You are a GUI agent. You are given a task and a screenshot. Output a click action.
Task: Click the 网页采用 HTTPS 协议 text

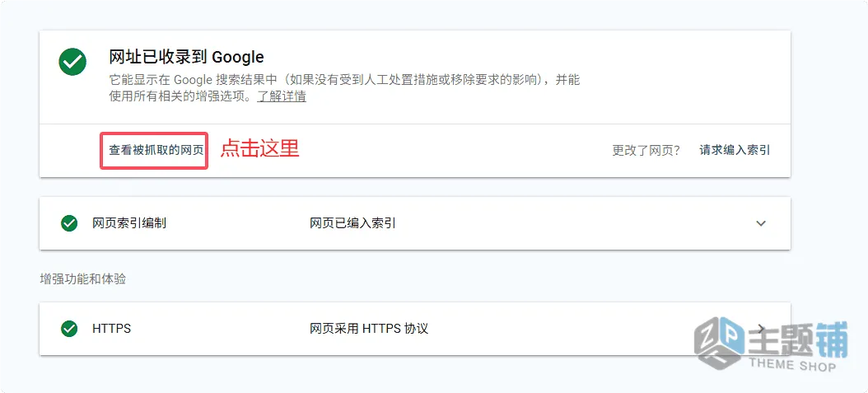(369, 329)
